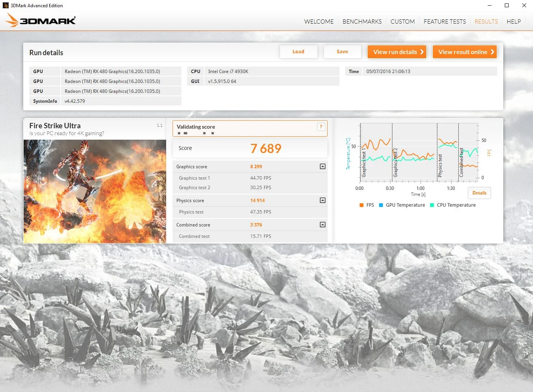Select the Combined test FPS row
Image resolution: width=533 pixels, height=392 pixels.
250,236
